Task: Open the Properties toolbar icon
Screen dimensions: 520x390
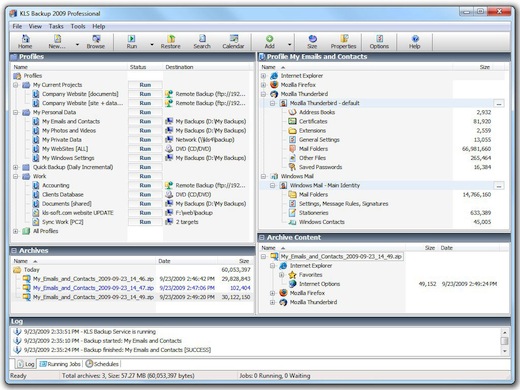Action: point(343,42)
